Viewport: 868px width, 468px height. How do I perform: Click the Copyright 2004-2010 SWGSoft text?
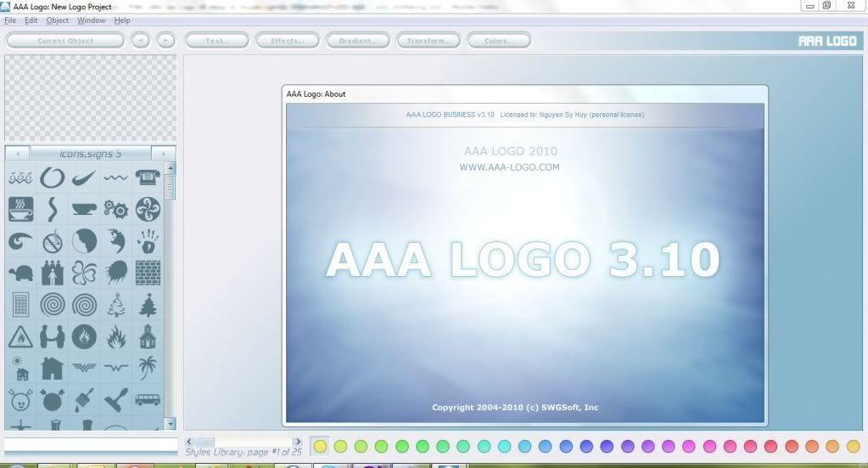pyautogui.click(x=515, y=407)
